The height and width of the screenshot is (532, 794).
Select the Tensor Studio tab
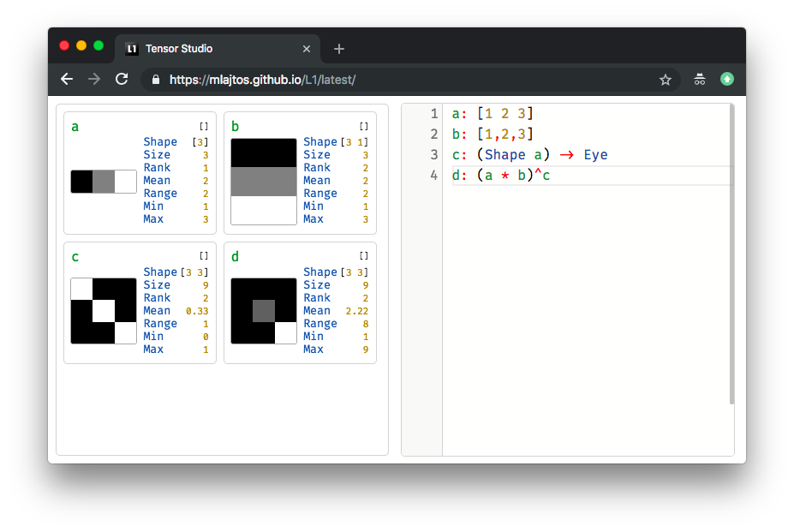click(x=218, y=49)
